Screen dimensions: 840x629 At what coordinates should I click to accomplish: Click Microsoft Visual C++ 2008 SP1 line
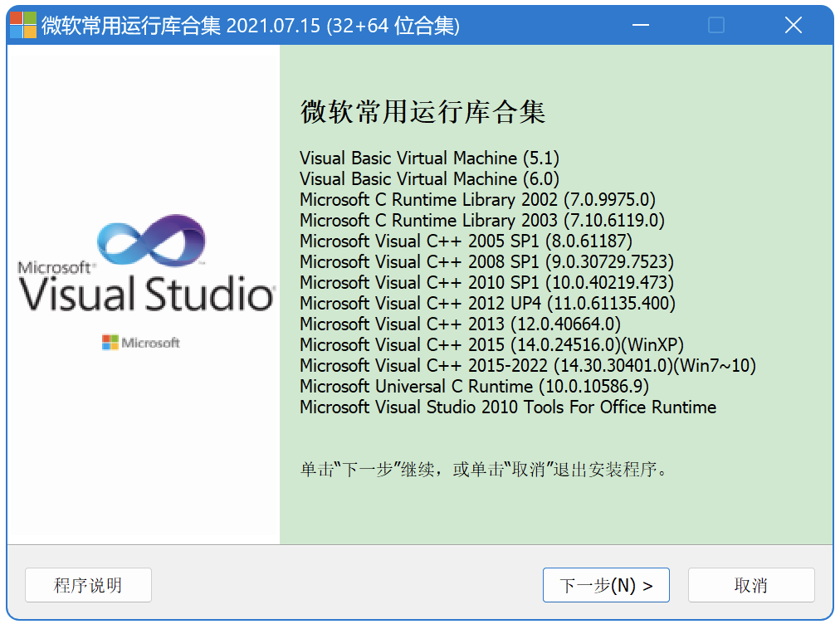[x=486, y=262]
